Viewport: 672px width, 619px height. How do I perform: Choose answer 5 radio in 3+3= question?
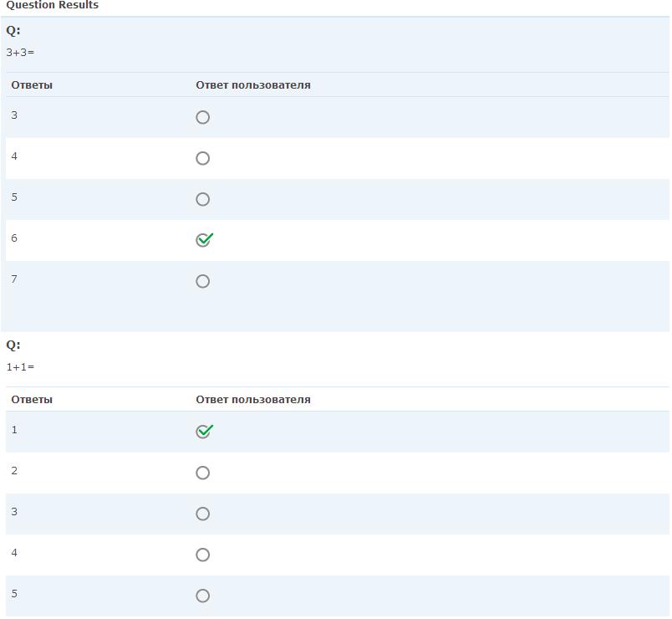tap(202, 199)
